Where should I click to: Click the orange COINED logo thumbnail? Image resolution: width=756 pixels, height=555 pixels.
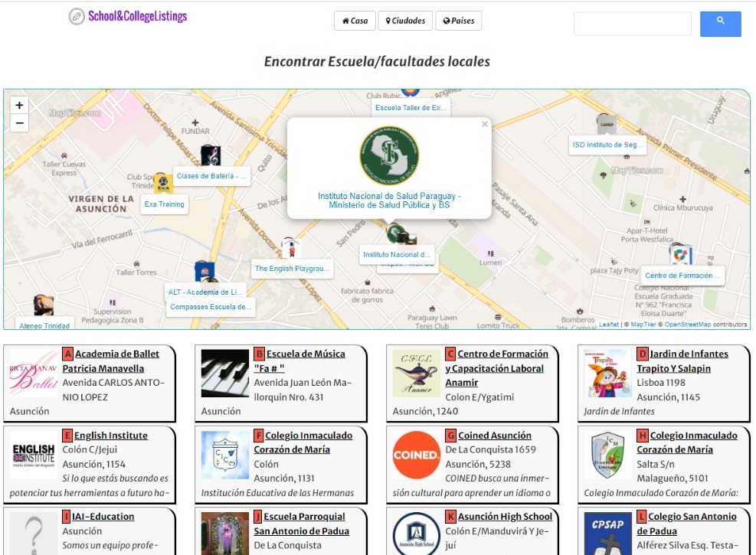click(x=417, y=455)
